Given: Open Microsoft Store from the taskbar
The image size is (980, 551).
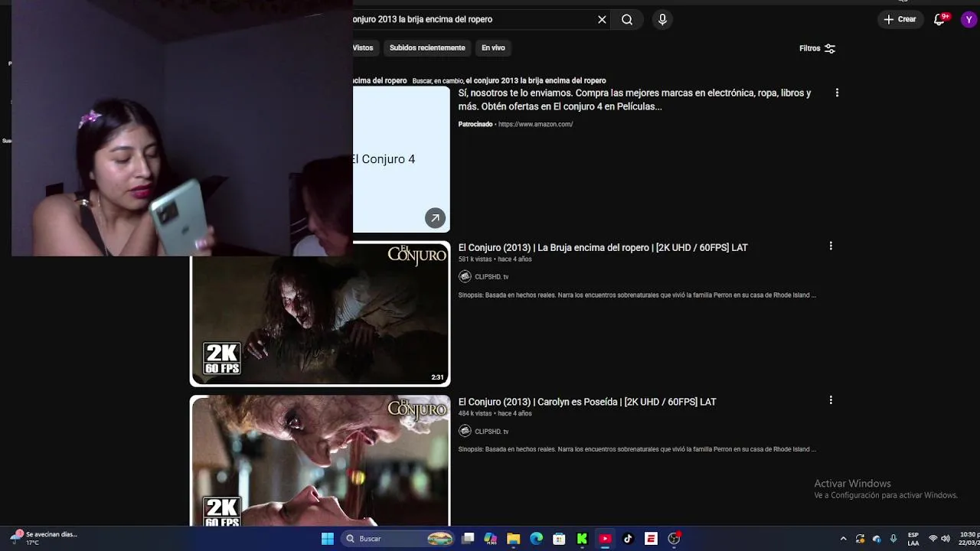Looking at the screenshot, I should click(x=560, y=539).
